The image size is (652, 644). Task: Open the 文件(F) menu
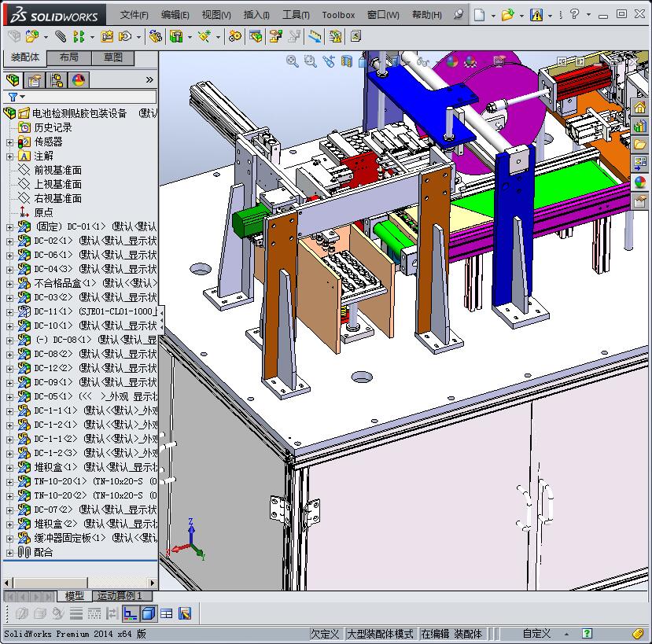134,15
